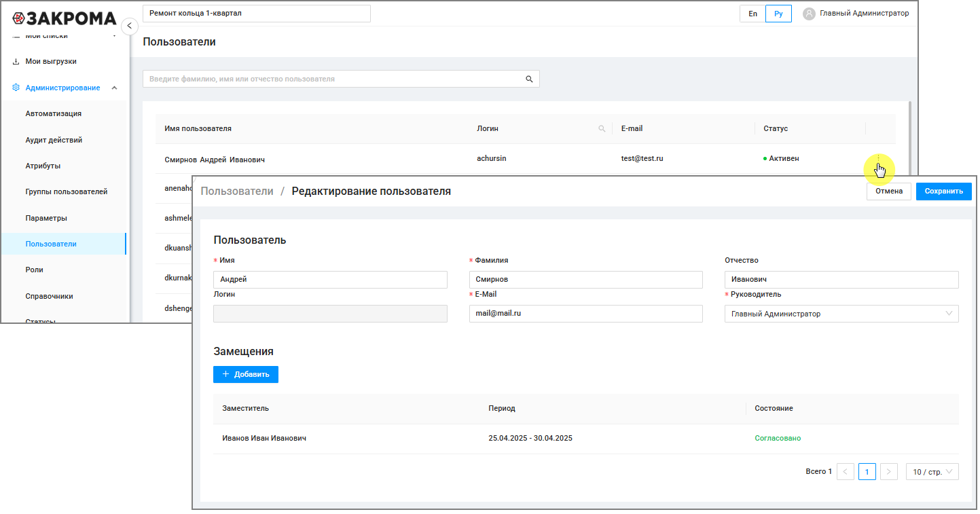Screen dimensions: 980x514
Task: Open Параметры in sidebar
Action: pos(46,218)
